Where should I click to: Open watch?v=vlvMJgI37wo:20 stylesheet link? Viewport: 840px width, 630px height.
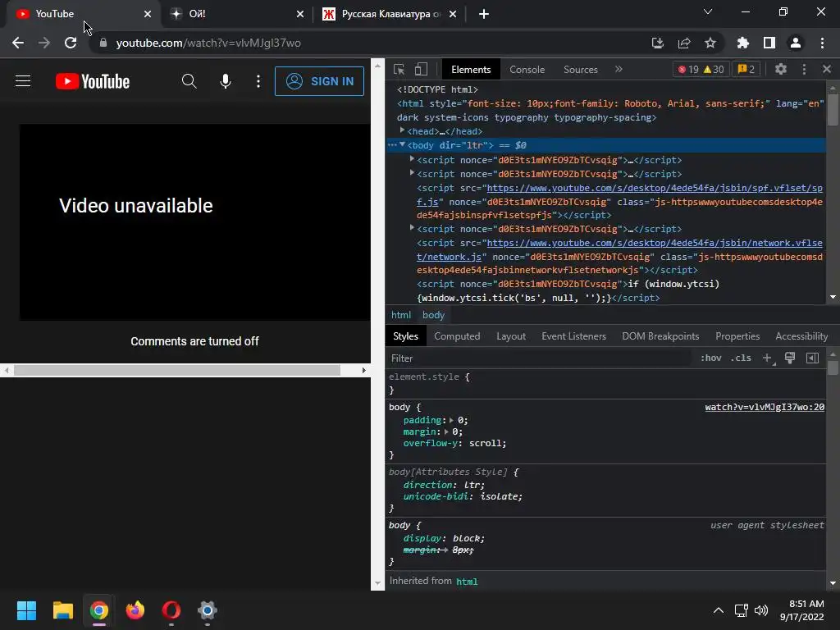pyautogui.click(x=765, y=407)
